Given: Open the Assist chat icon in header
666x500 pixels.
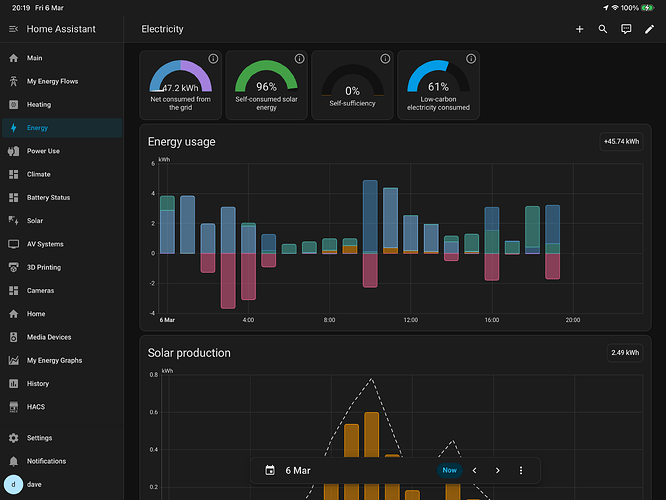Looking at the screenshot, I should click(626, 29).
